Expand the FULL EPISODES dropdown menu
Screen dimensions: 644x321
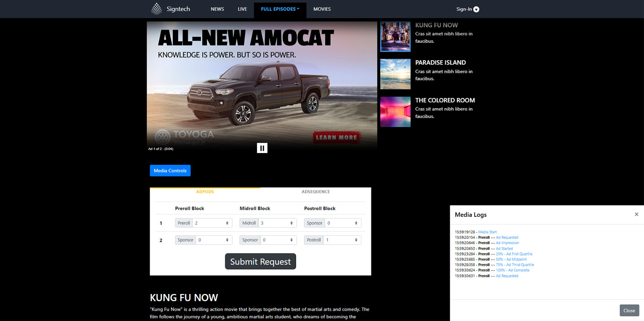pyautogui.click(x=280, y=9)
